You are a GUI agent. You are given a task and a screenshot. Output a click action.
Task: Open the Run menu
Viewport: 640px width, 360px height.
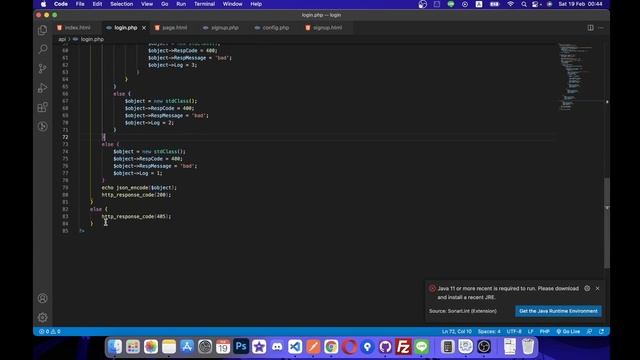(181, 4)
